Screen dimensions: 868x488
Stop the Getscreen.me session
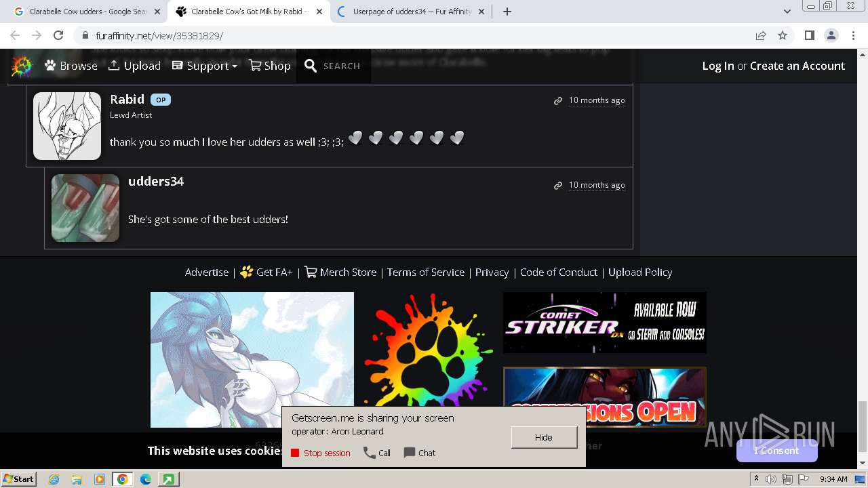321,453
